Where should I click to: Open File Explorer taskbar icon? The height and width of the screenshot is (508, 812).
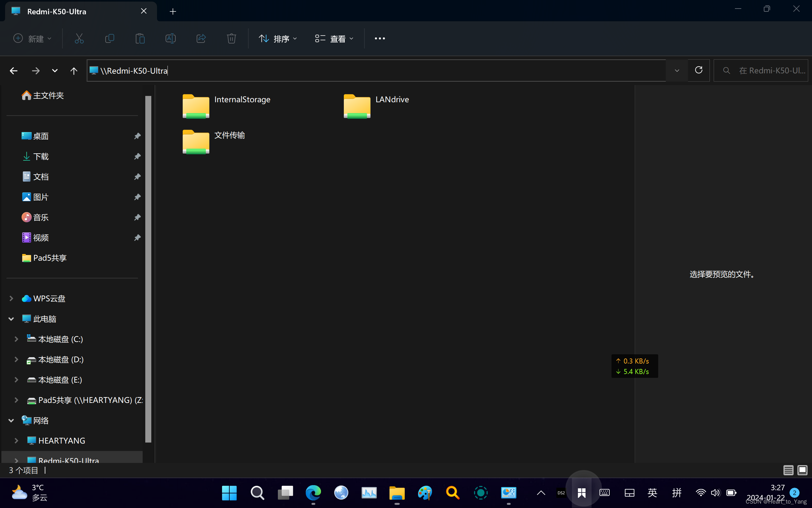pyautogui.click(x=397, y=493)
